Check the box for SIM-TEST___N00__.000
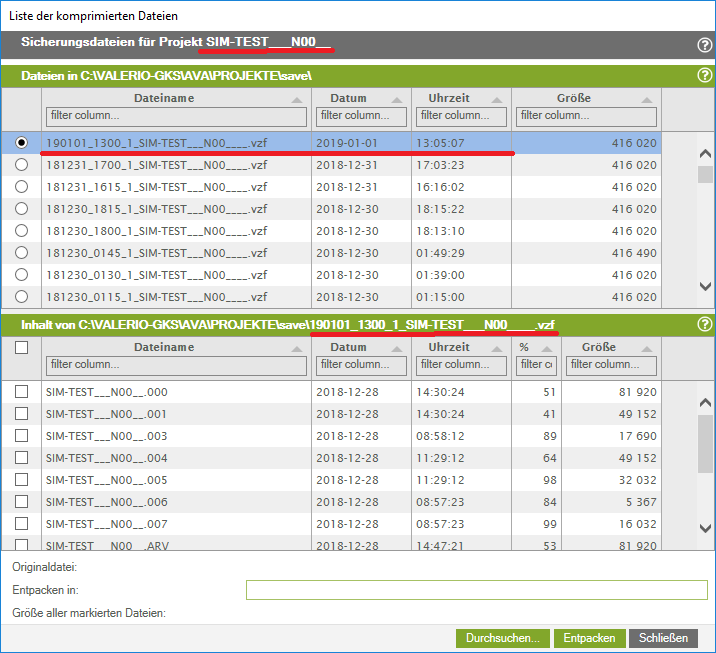The height and width of the screenshot is (653, 716). [x=21, y=392]
